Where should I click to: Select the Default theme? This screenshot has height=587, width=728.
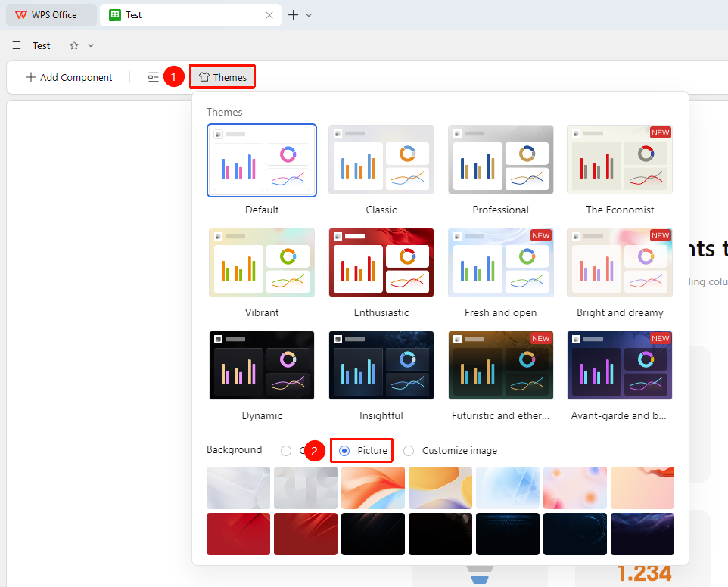tap(262, 160)
